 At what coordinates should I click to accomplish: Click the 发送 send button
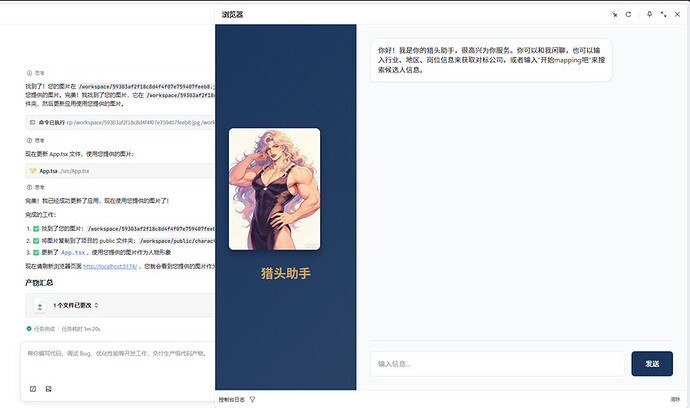pyautogui.click(x=651, y=364)
